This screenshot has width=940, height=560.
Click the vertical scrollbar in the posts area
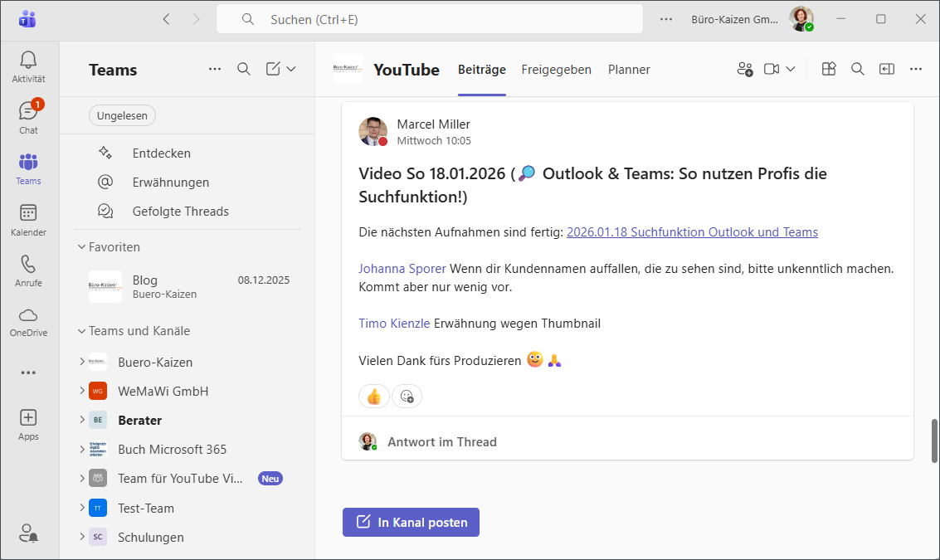point(934,440)
